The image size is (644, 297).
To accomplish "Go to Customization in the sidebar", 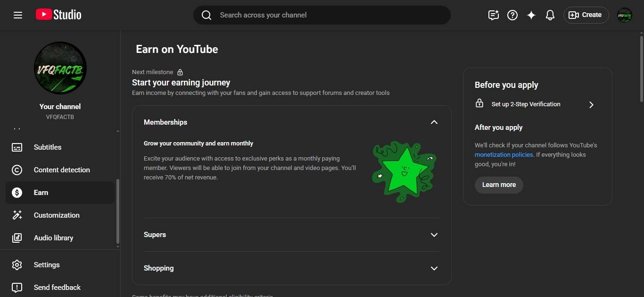I will tap(57, 215).
